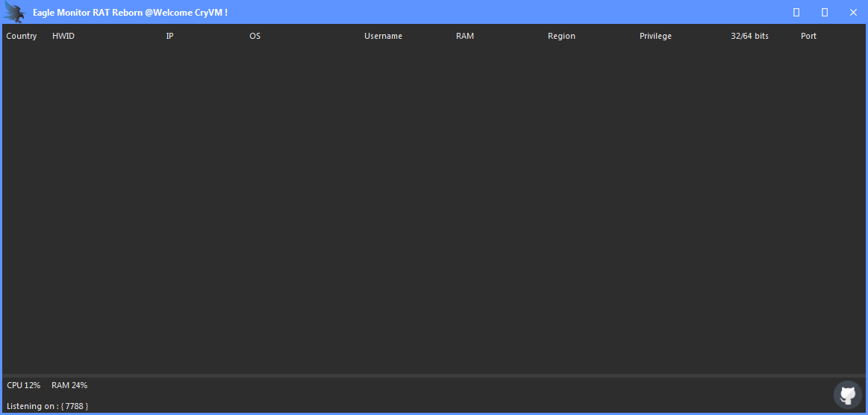Image resolution: width=868 pixels, height=415 pixels.
Task: Select the IP column header
Action: tap(169, 36)
